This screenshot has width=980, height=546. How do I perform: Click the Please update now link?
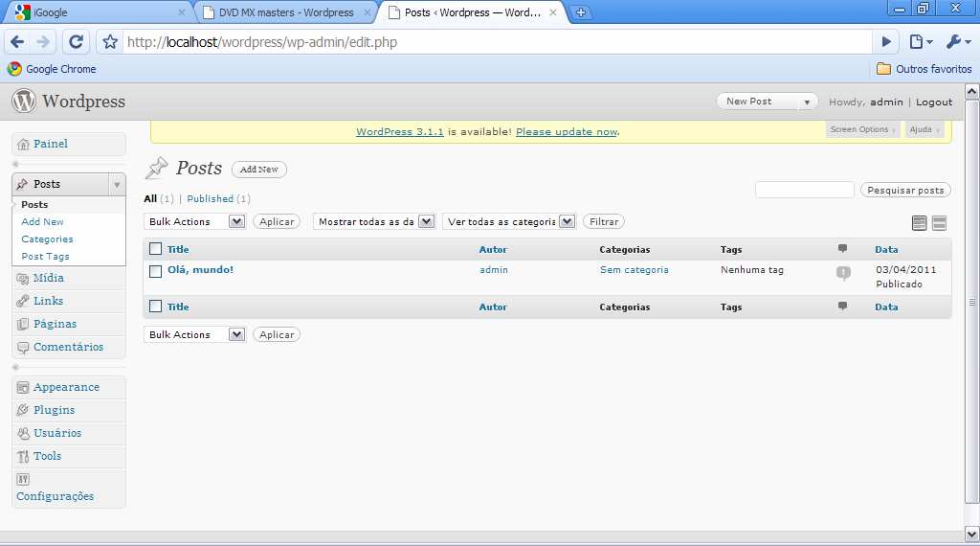tap(567, 132)
